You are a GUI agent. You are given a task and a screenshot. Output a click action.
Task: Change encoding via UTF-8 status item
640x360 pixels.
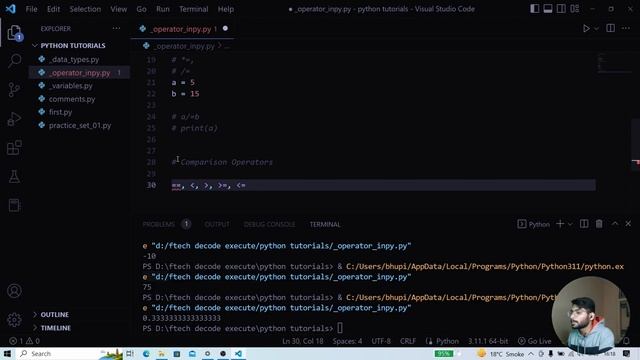[x=381, y=341]
